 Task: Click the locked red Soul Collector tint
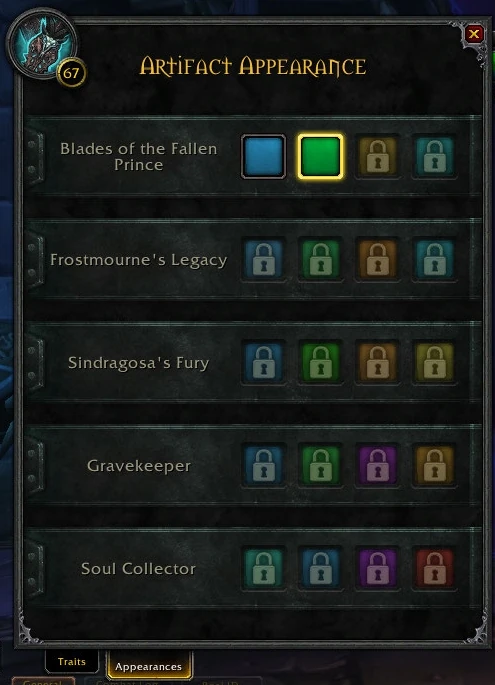click(434, 568)
